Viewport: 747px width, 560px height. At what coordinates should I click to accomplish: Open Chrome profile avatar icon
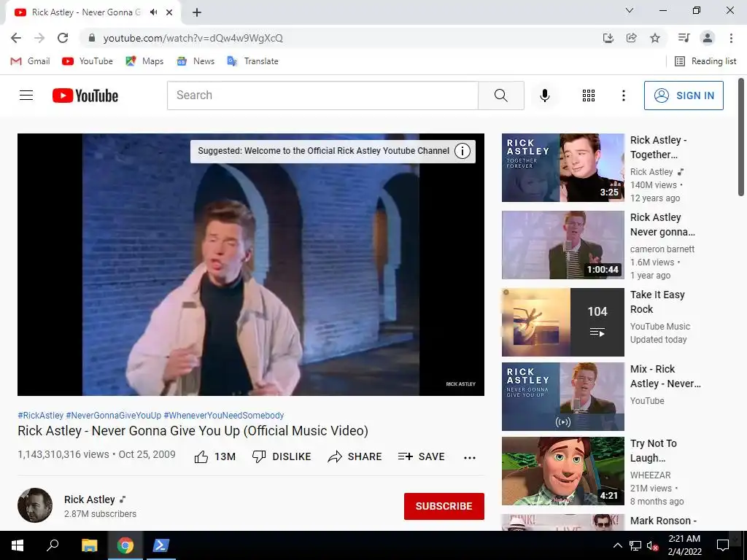tap(708, 38)
